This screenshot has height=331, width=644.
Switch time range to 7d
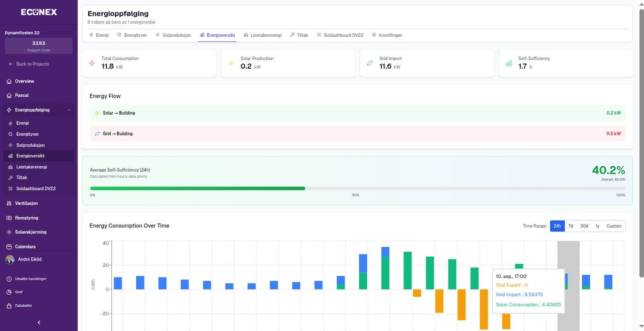pos(570,226)
